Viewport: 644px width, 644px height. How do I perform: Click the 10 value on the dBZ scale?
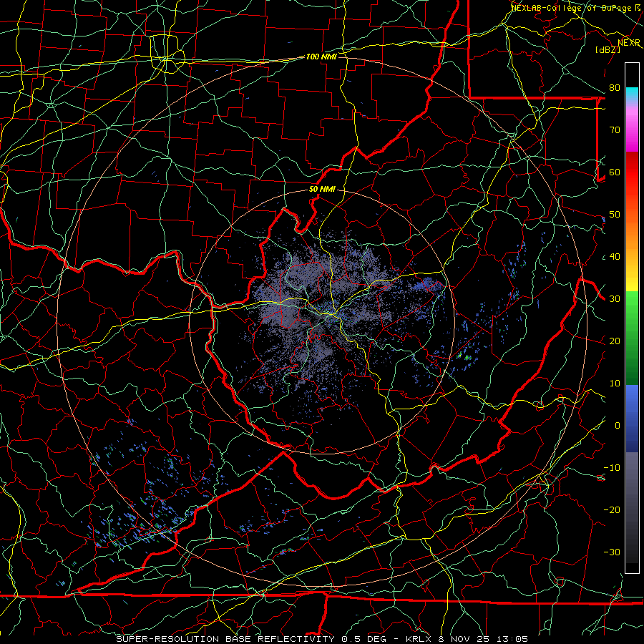point(615,384)
